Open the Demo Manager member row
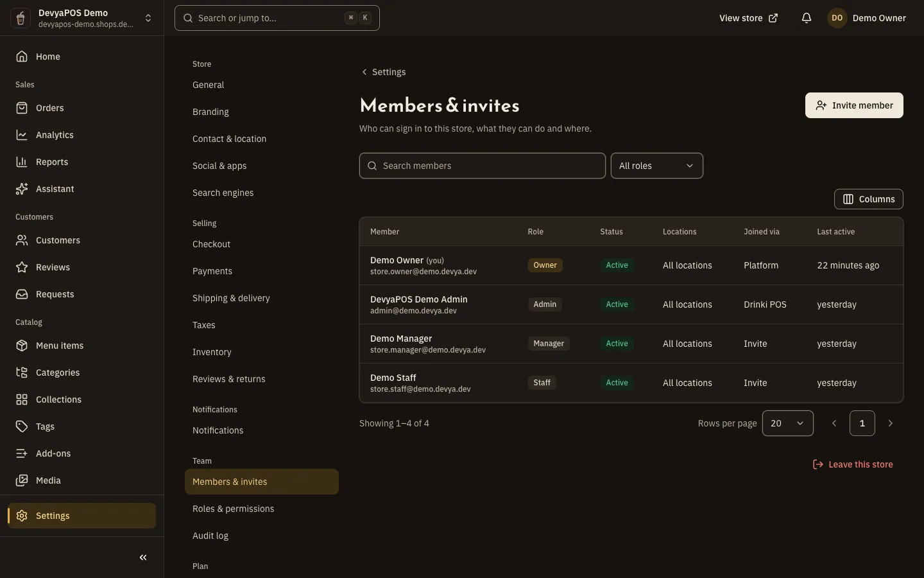This screenshot has height=578, width=924. coord(631,344)
